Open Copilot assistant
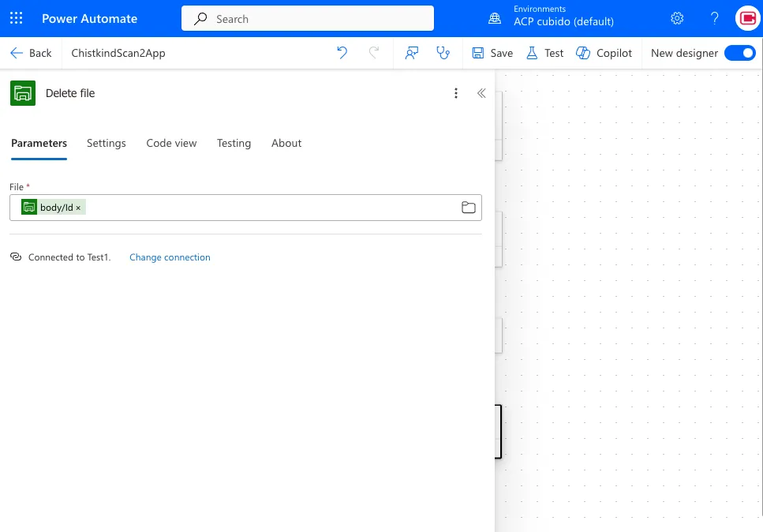Image resolution: width=763 pixels, height=532 pixels. (604, 52)
